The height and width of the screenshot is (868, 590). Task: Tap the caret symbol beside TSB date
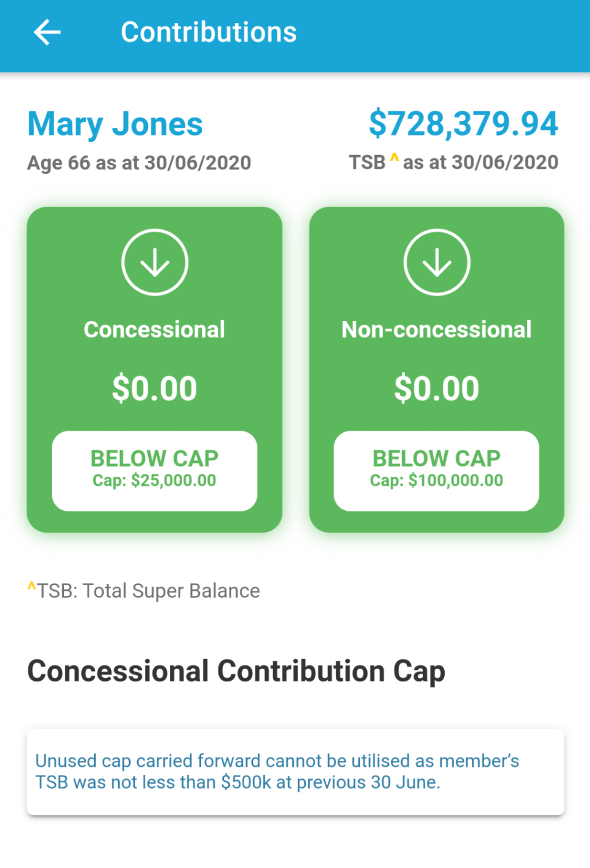tap(394, 158)
